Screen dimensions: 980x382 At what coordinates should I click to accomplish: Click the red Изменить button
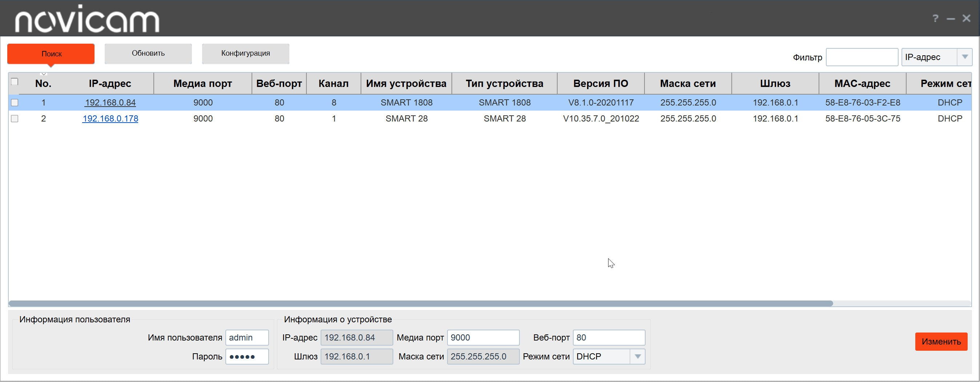pos(941,341)
